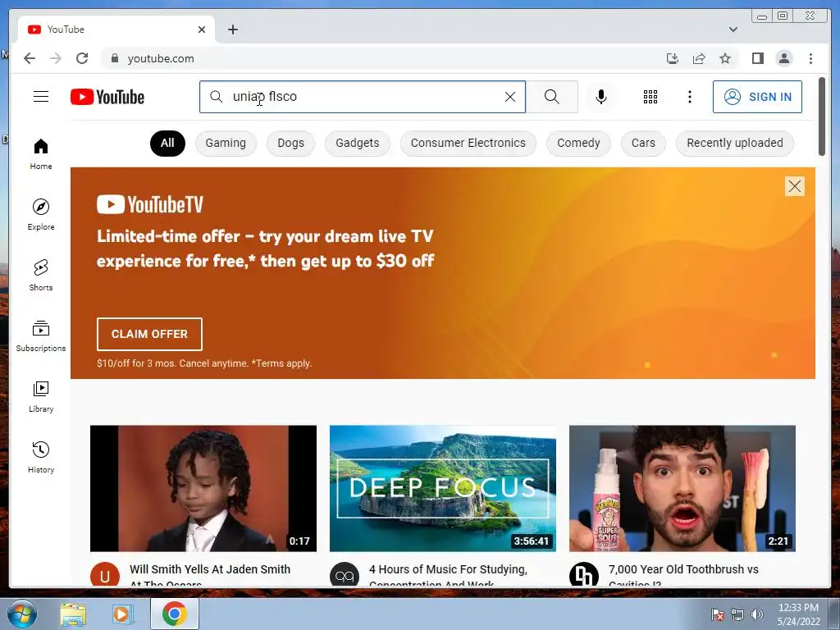The image size is (840, 630).
Task: Click the YouTube logo
Action: click(x=107, y=97)
